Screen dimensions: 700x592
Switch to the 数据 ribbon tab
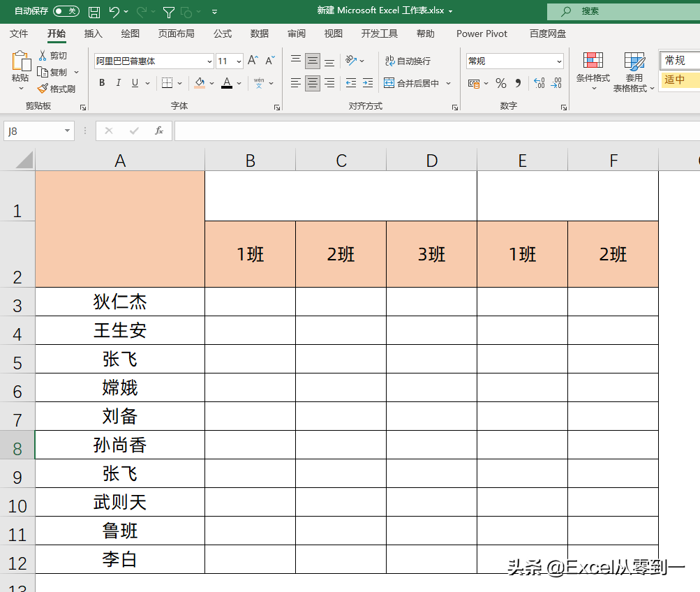[259, 33]
